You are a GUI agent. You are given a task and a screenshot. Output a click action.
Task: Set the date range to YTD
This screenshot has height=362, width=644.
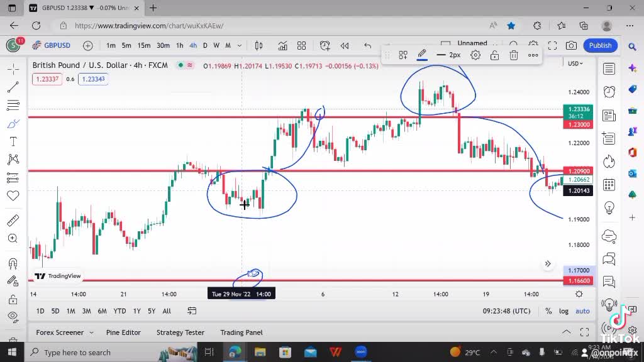pyautogui.click(x=119, y=311)
